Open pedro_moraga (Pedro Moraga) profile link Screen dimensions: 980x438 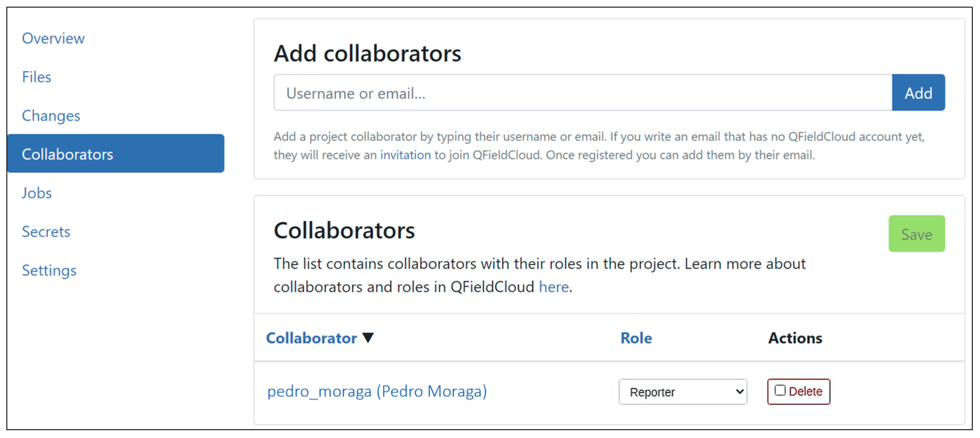click(377, 391)
